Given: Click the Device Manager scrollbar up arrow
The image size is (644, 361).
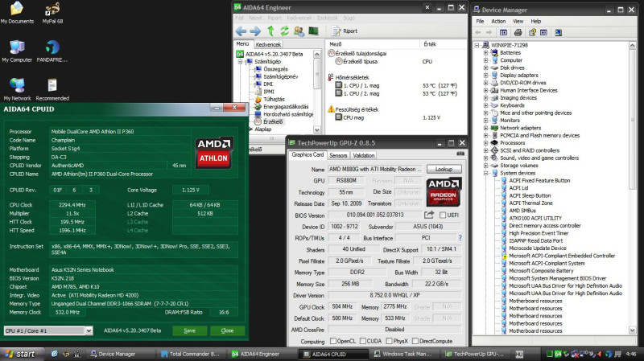Looking at the screenshot, I should [x=633, y=45].
